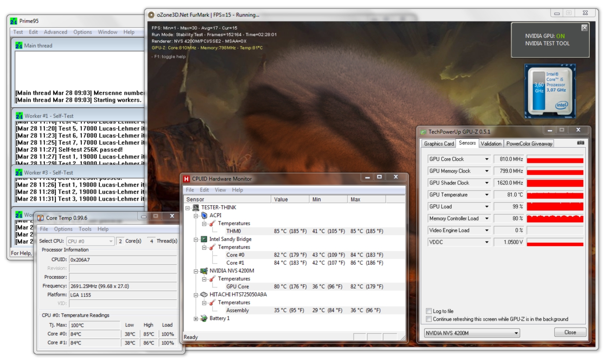Open the Tools menu in Core Temp

85,229
